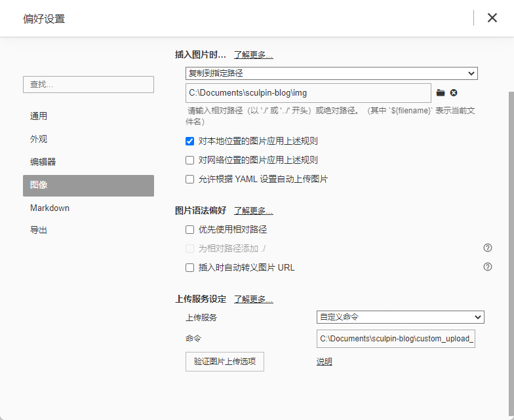The image size is (514, 420).
Task: Enable 对网络位置的图片应用上述规则 checkbox
Action: [190, 160]
